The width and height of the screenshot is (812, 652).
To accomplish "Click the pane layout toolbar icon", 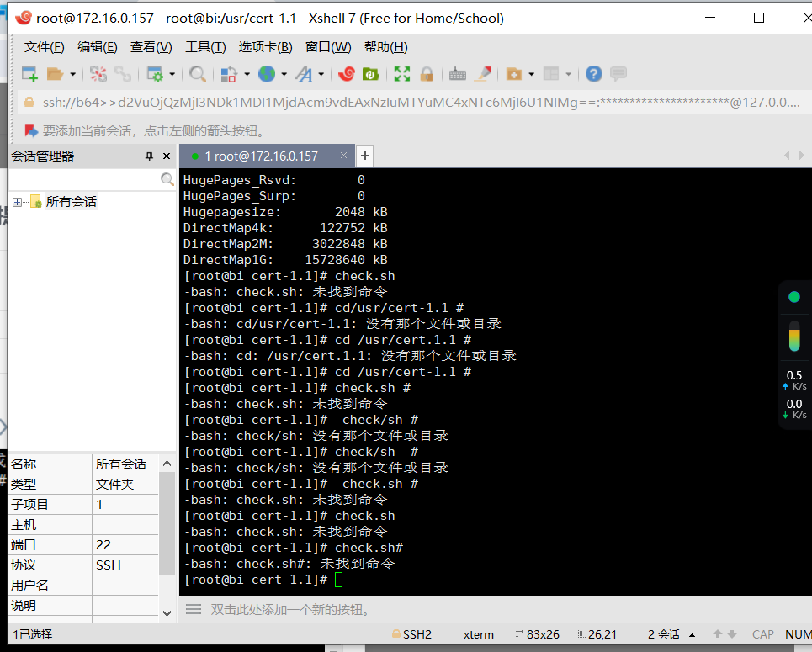I will click(x=551, y=74).
